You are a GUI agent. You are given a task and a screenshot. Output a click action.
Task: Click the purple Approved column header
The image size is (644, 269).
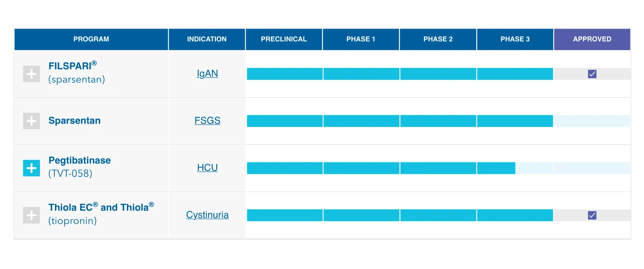592,39
